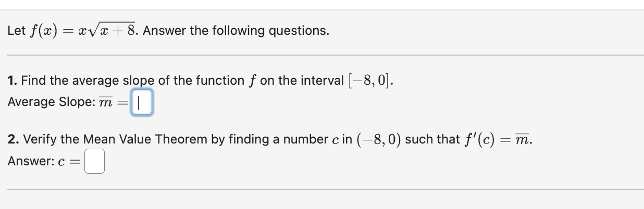This screenshot has width=644, height=209.
Task: Click the Average Slope input box
Action: click(141, 102)
